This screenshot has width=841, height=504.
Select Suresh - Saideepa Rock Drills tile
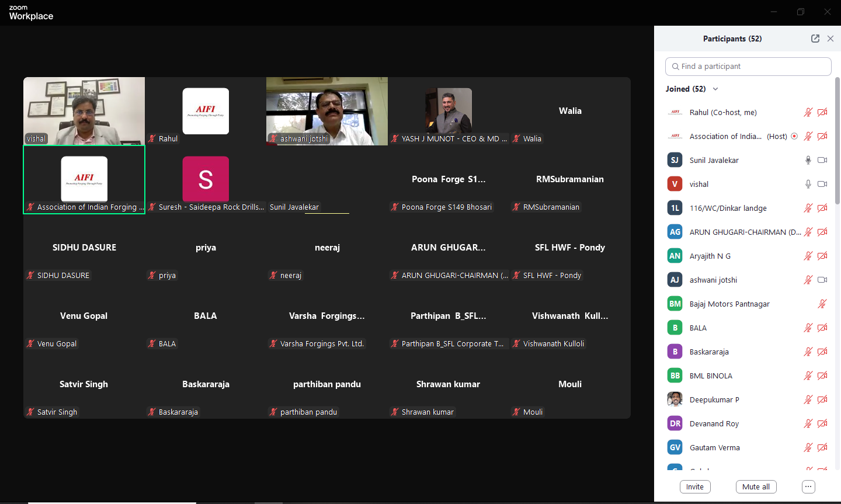pos(206,179)
